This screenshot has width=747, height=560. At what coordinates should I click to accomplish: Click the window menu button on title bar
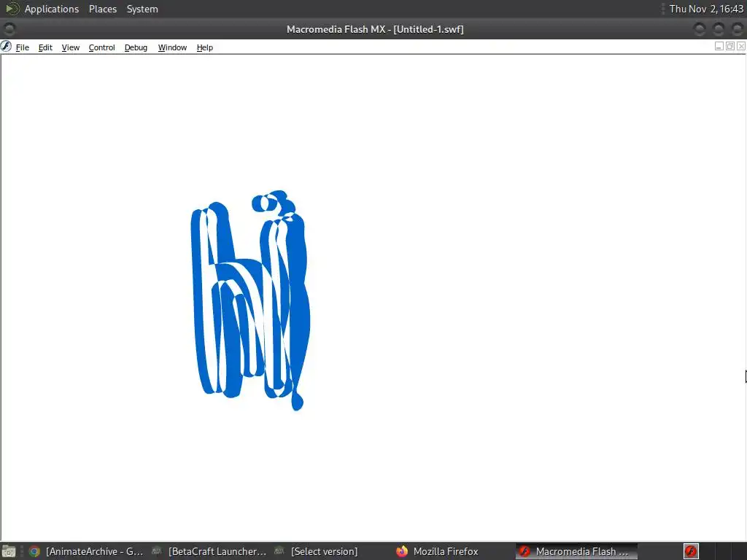tap(9, 29)
